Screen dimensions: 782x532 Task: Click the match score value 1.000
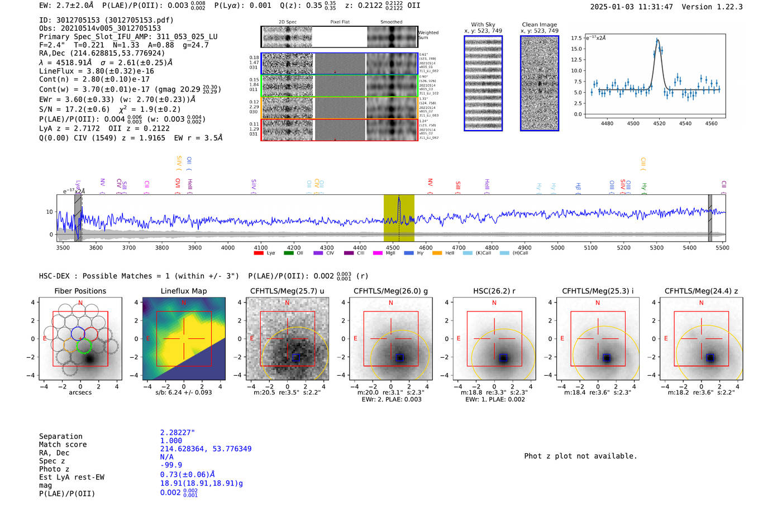171,441
